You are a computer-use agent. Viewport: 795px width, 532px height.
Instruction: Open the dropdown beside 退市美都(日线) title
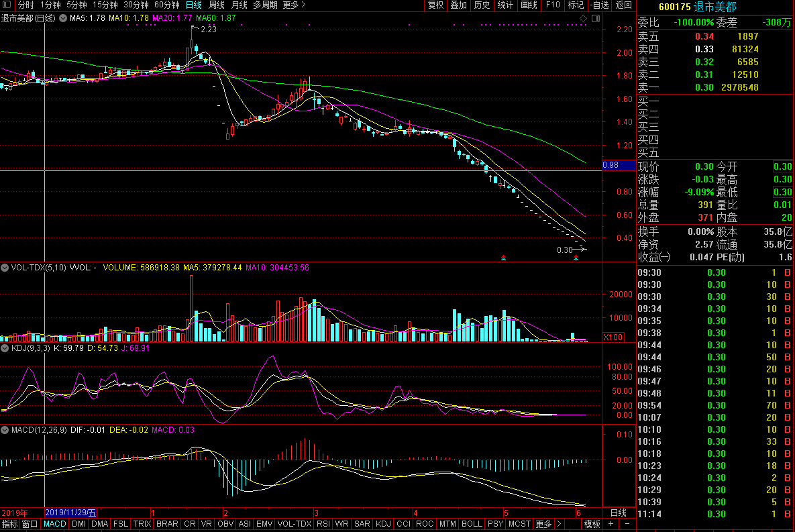pyautogui.click(x=63, y=17)
